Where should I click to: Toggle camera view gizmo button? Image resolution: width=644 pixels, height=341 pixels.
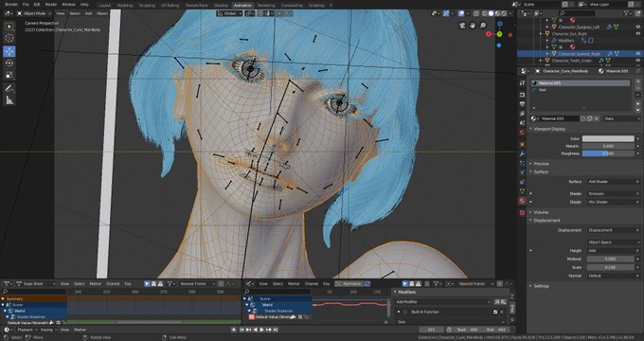coord(462,26)
